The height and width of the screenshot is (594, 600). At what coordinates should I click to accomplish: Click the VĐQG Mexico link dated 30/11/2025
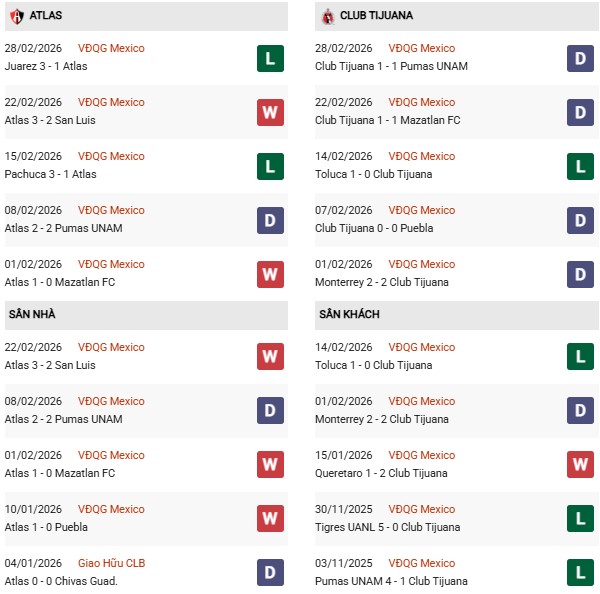coord(422,509)
